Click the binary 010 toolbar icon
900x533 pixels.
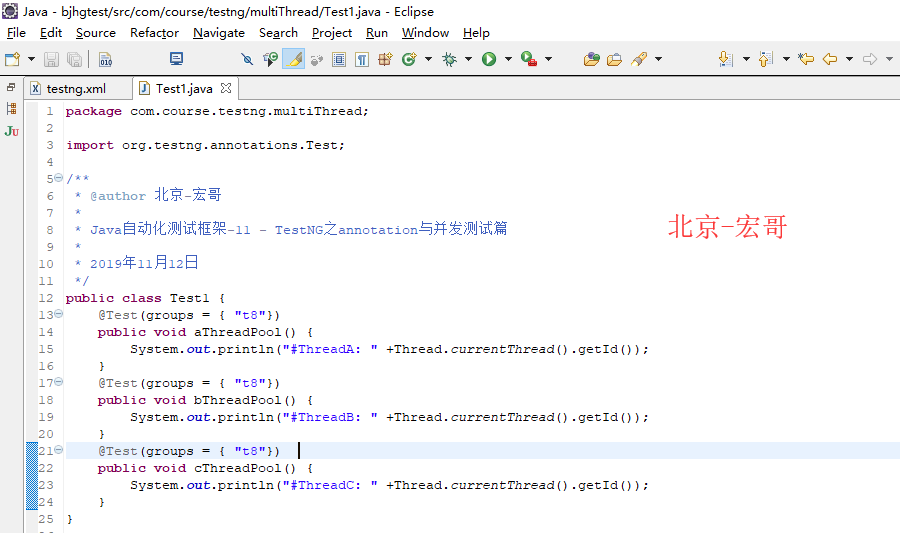click(106, 59)
